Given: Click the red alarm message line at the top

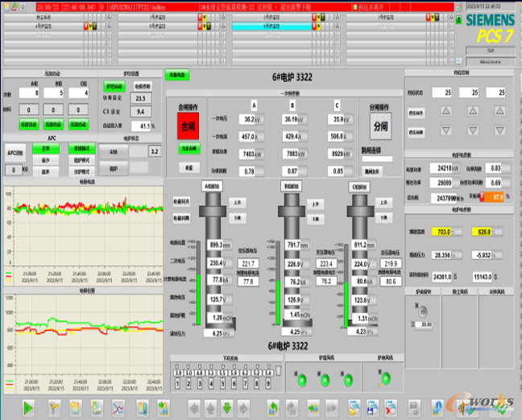Looking at the screenshot, I should coord(245,7).
